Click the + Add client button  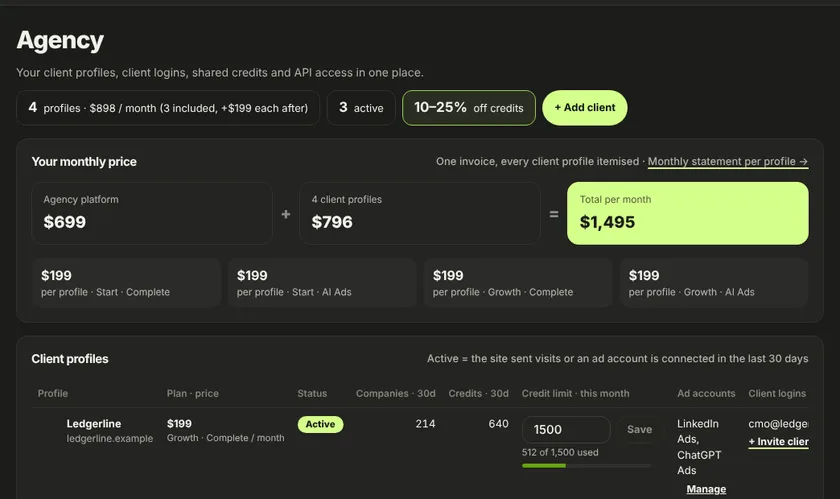[584, 108]
